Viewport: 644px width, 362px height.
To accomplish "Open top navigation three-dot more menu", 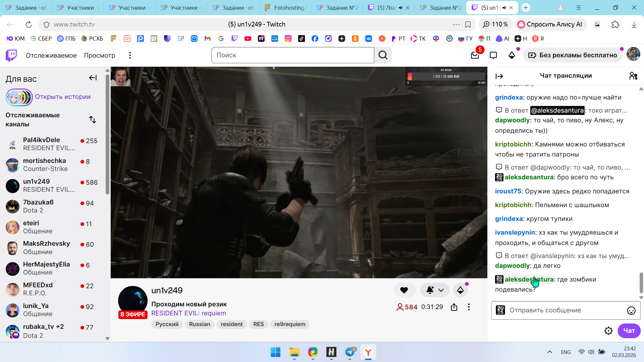I will [130, 55].
